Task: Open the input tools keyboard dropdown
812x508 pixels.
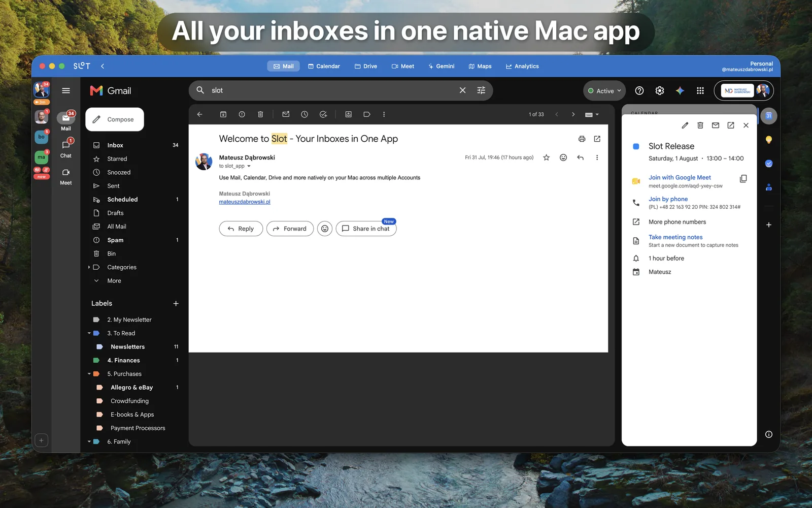Action: click(592, 115)
